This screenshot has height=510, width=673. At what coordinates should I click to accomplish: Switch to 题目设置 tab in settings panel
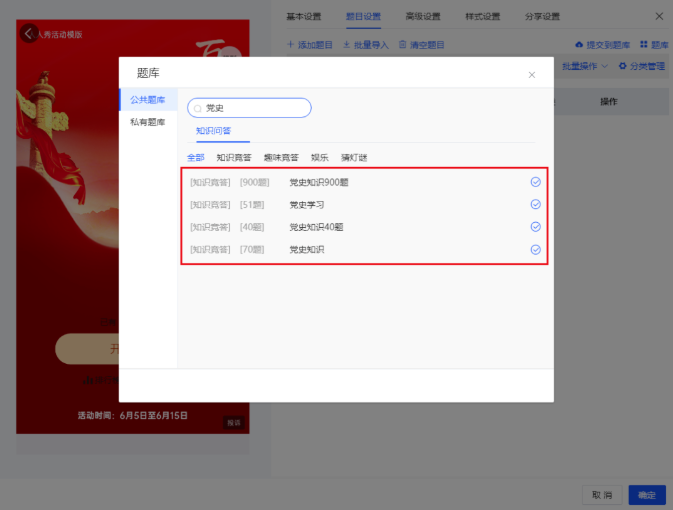click(363, 16)
